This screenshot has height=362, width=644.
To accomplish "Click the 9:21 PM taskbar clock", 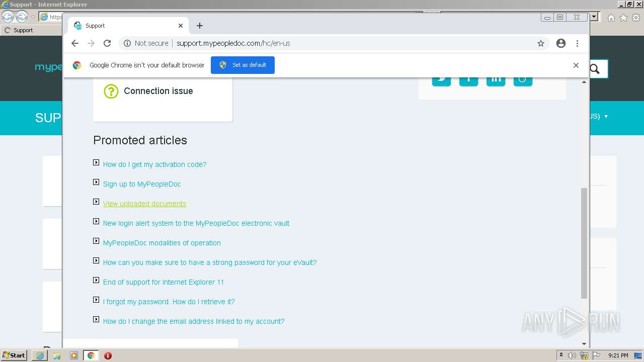I will 618,355.
